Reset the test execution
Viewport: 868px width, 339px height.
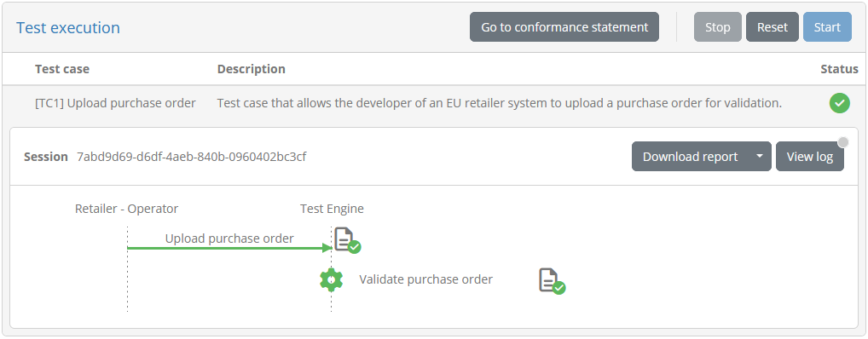click(x=773, y=27)
